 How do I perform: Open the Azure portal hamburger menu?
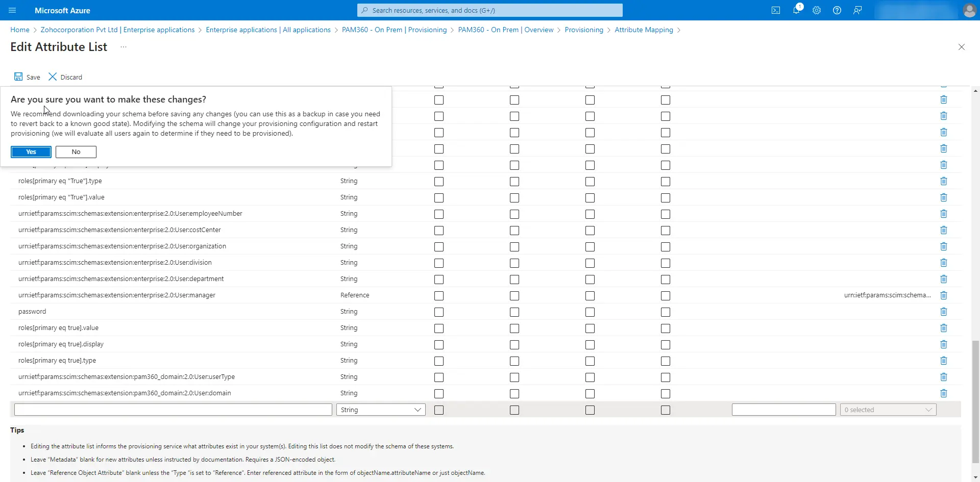[12, 10]
